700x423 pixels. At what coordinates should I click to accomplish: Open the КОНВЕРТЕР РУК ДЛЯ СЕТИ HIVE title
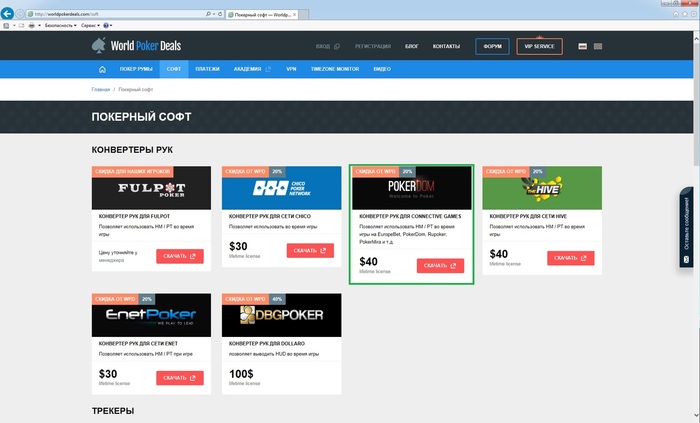(x=528, y=216)
